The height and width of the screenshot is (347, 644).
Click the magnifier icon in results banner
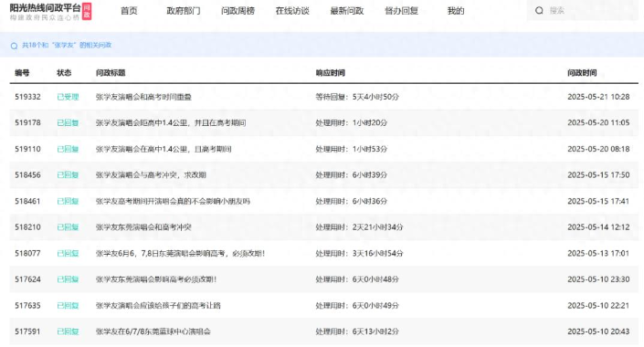coord(14,46)
